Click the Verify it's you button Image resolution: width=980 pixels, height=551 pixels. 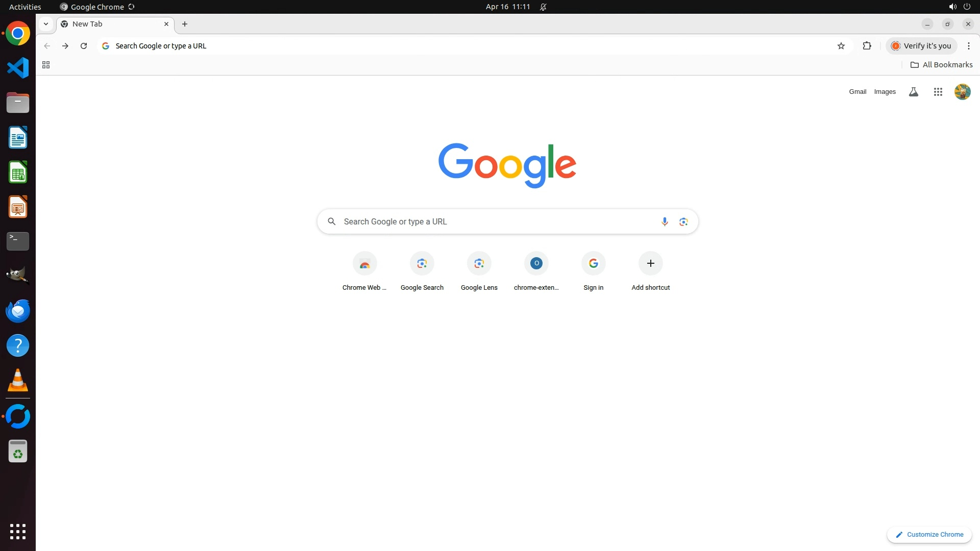click(x=921, y=46)
